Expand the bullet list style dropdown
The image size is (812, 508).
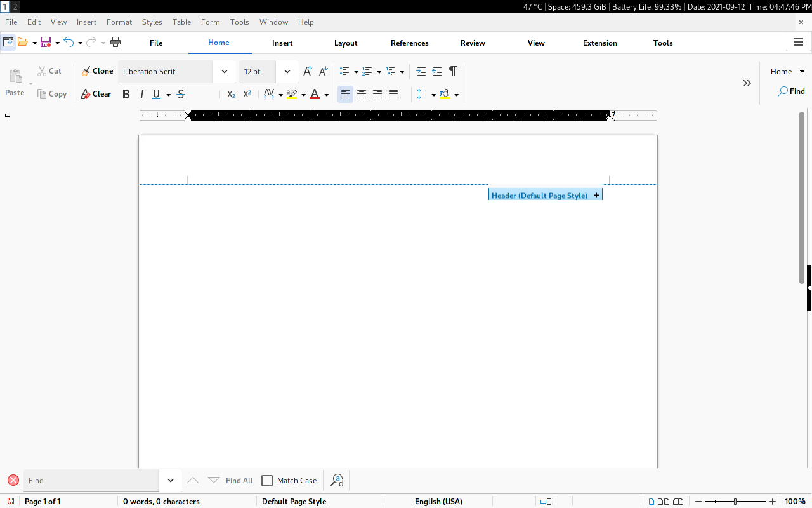[x=356, y=72]
